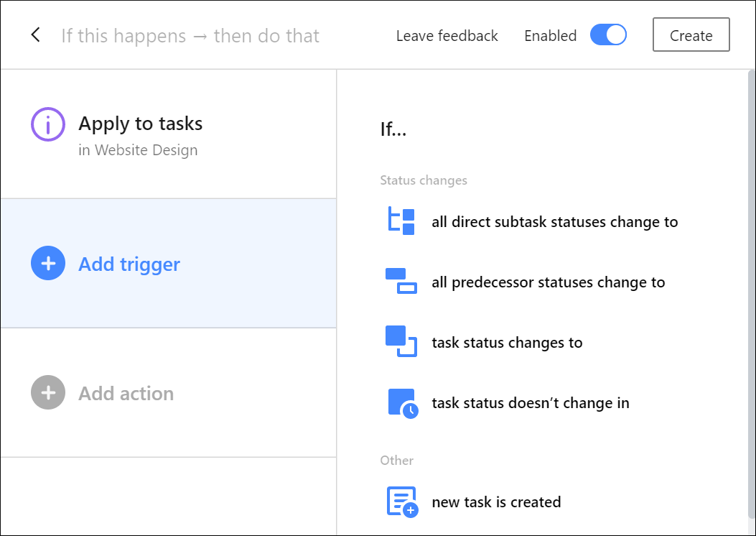
Task: Open the Add action step label
Action: tap(126, 394)
